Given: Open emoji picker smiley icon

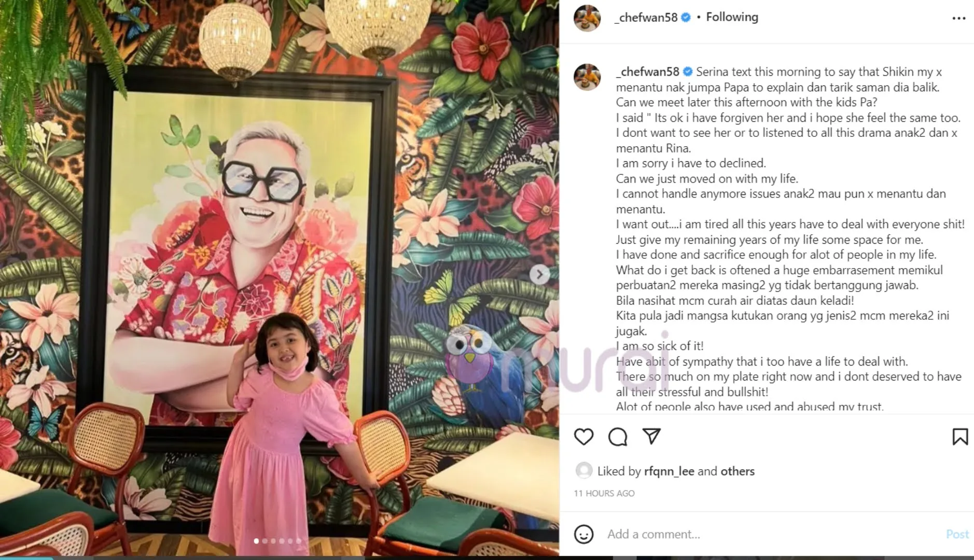Looking at the screenshot, I should 583,534.
